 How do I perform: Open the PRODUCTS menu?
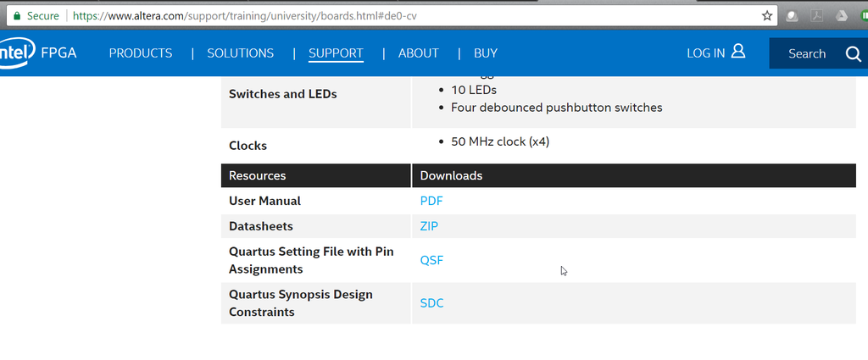pyautogui.click(x=141, y=53)
